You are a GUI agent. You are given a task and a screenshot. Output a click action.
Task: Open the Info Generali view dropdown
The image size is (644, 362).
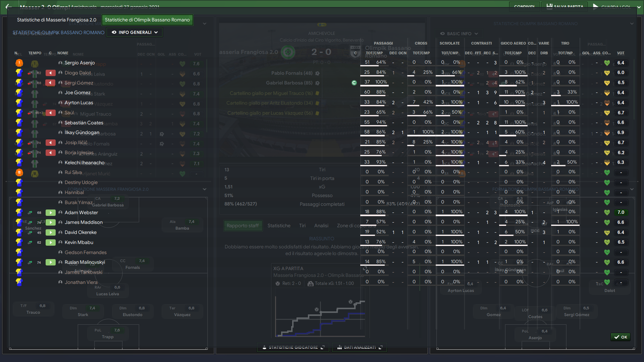pos(134,32)
